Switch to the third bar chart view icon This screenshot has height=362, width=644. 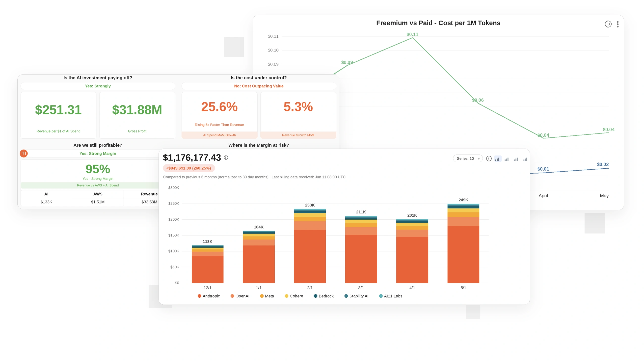pyautogui.click(x=516, y=159)
